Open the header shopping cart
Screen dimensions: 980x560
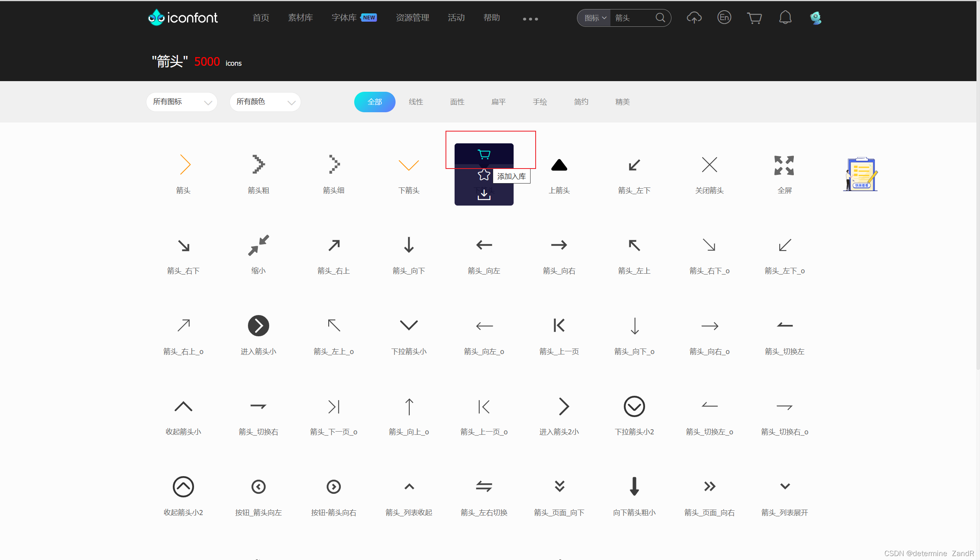click(754, 18)
